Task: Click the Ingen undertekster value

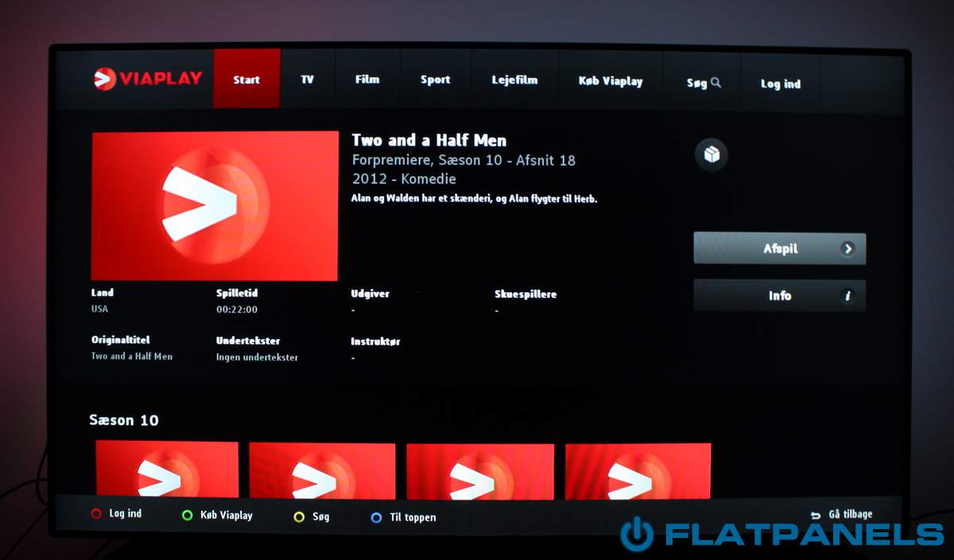Action: coord(258,357)
